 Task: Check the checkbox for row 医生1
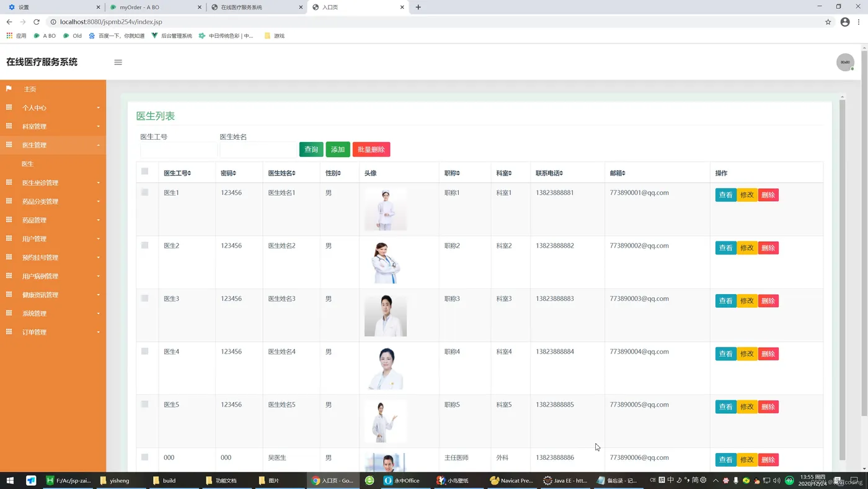145,192
